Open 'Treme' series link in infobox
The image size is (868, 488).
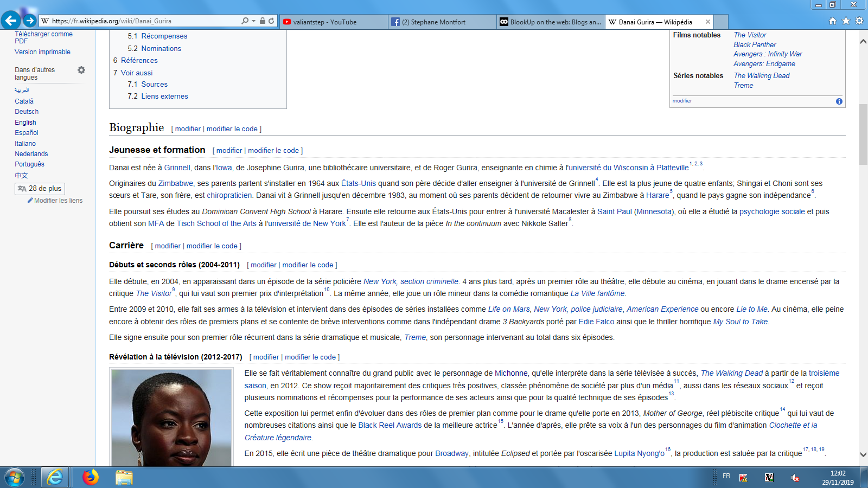(x=743, y=86)
